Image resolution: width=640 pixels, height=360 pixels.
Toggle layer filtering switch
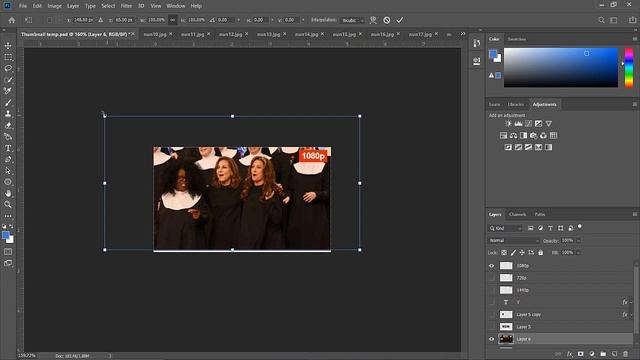580,227
